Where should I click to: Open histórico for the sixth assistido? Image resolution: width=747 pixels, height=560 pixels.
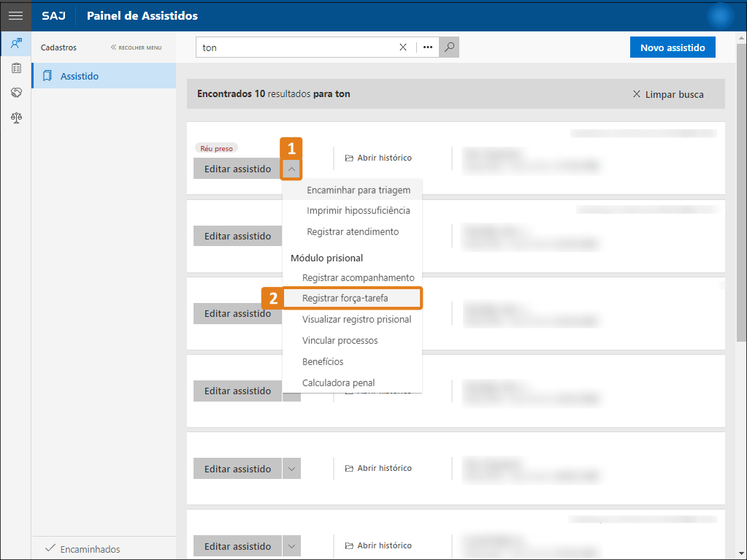click(x=378, y=545)
